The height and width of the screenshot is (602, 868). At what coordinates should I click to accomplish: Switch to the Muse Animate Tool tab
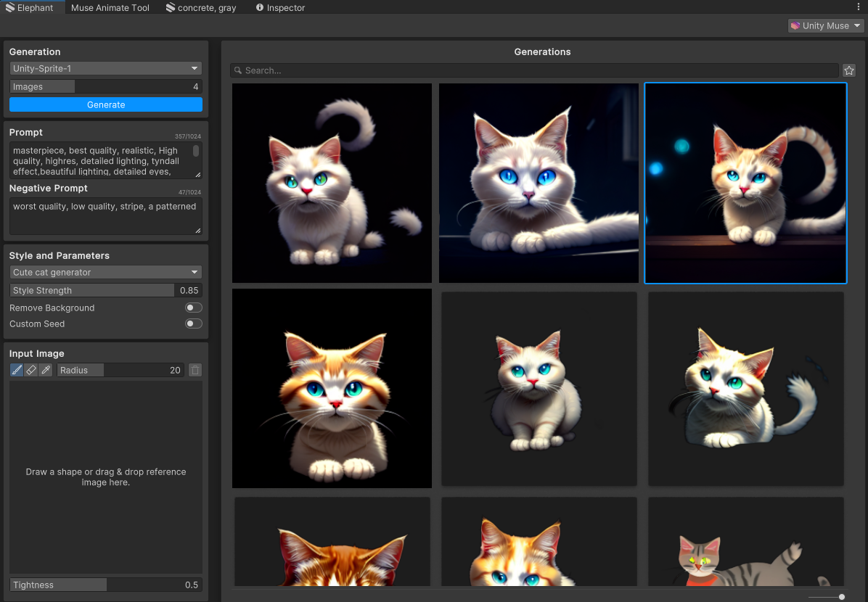tap(110, 8)
